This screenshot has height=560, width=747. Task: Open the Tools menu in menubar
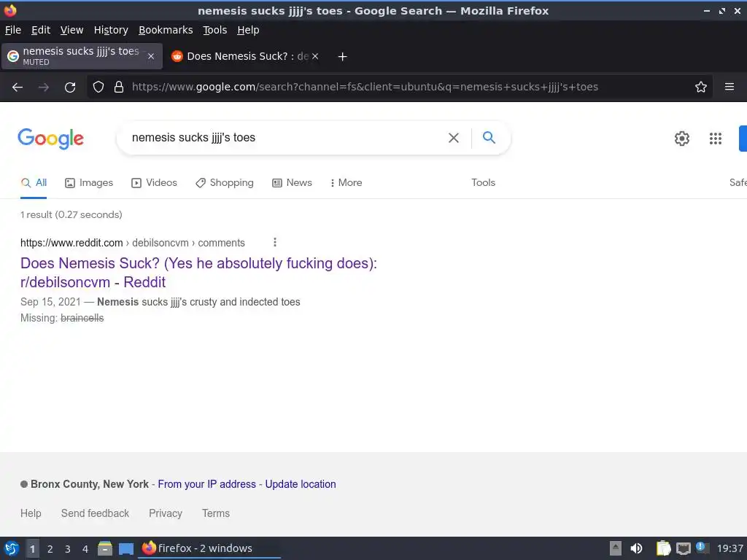[x=215, y=30]
